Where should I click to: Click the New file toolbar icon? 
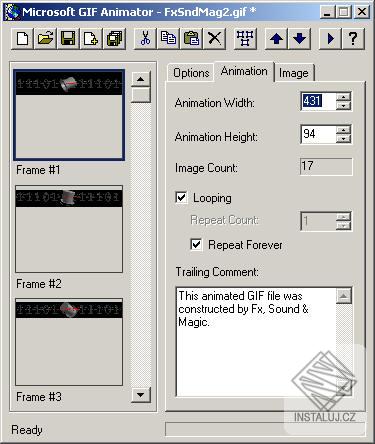click(x=22, y=39)
